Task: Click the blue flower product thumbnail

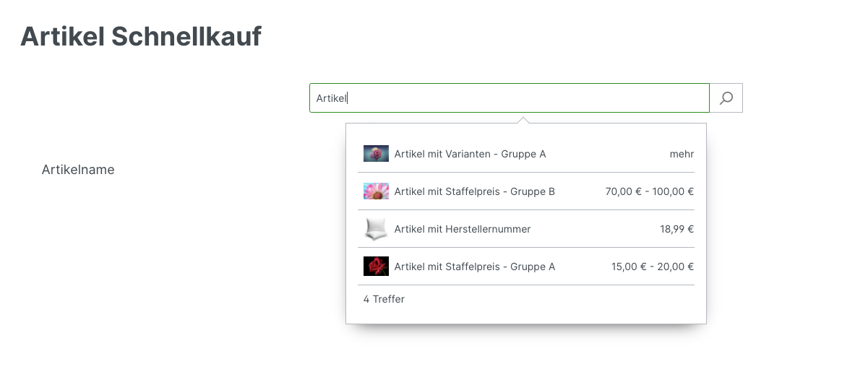Action: 376,154
